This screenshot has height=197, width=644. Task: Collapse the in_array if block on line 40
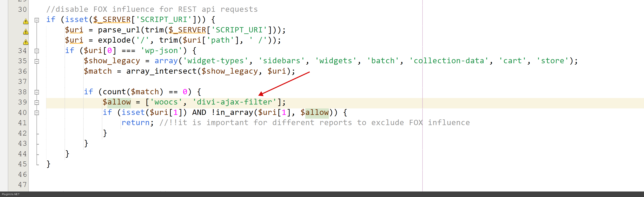click(x=37, y=113)
